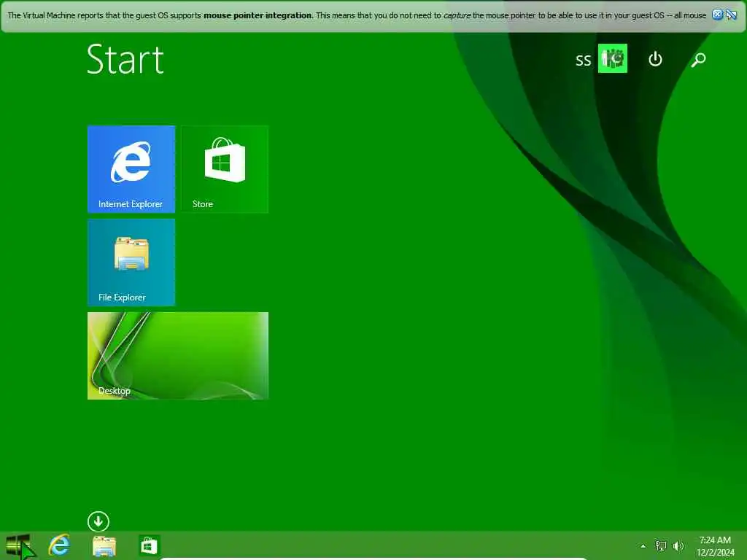Open the Search magnifier icon
The image size is (747, 560).
[x=698, y=60]
